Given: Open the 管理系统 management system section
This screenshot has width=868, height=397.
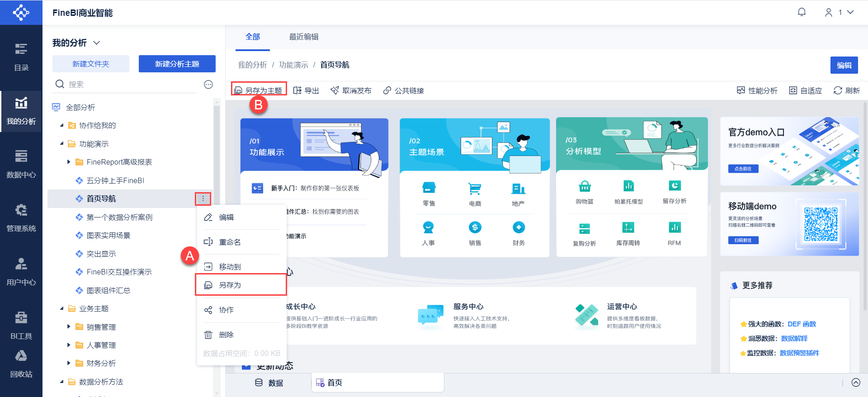Looking at the screenshot, I should 21,218.
